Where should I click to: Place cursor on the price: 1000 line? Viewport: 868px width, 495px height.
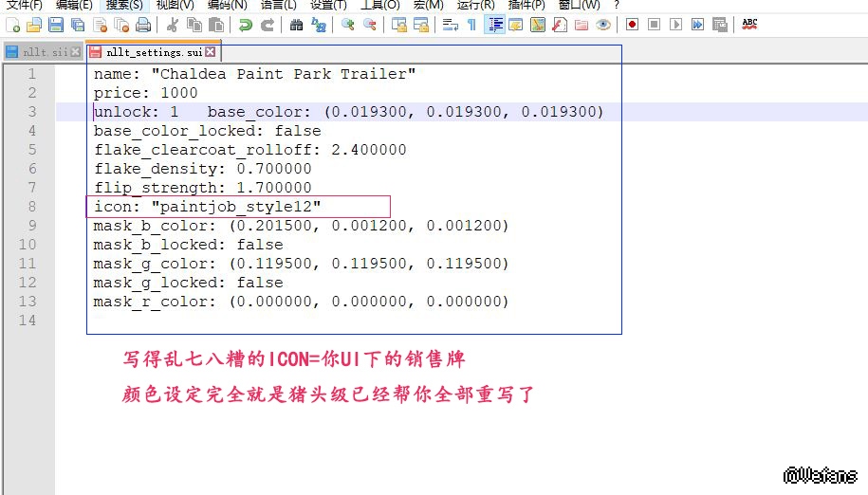click(x=146, y=93)
